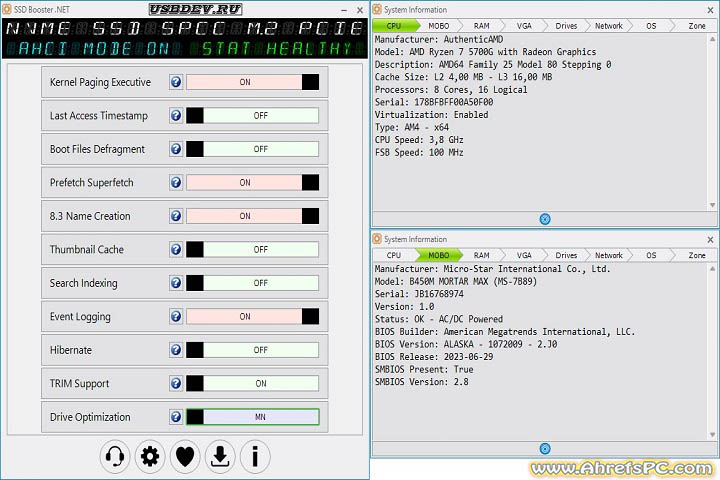Toggle Boot Files Defragment switch
Viewport: 720px width, 480px height.
[253, 149]
